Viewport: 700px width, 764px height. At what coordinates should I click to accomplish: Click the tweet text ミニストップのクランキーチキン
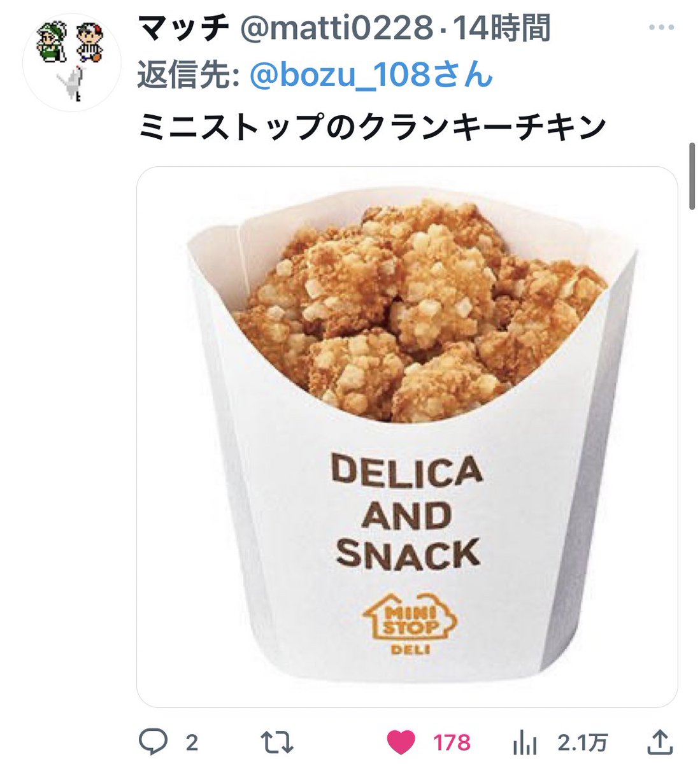372,126
